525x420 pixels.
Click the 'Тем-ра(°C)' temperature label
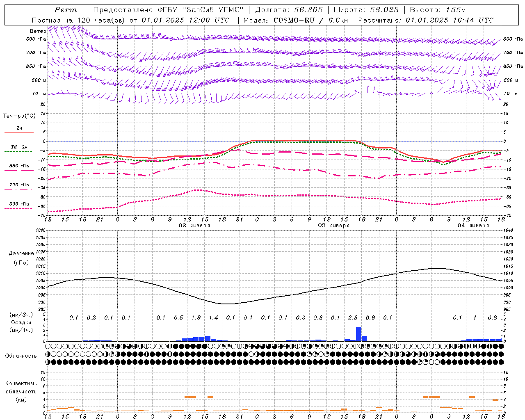pyautogui.click(x=19, y=116)
